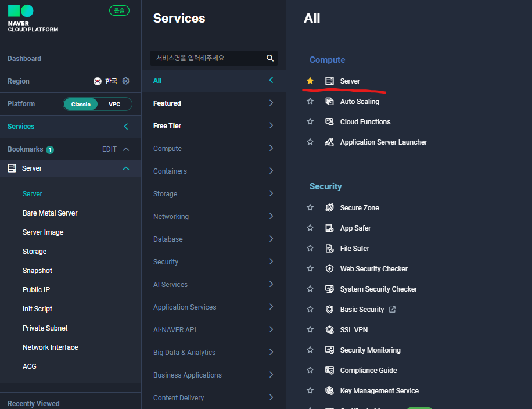
Task: Collapse the Server submenu in sidebar
Action: [126, 168]
